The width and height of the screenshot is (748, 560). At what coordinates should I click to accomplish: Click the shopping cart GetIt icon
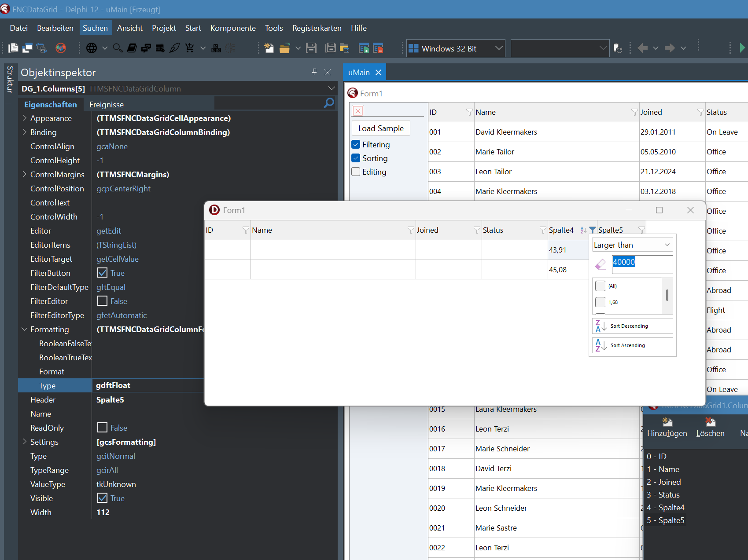pyautogui.click(x=189, y=48)
